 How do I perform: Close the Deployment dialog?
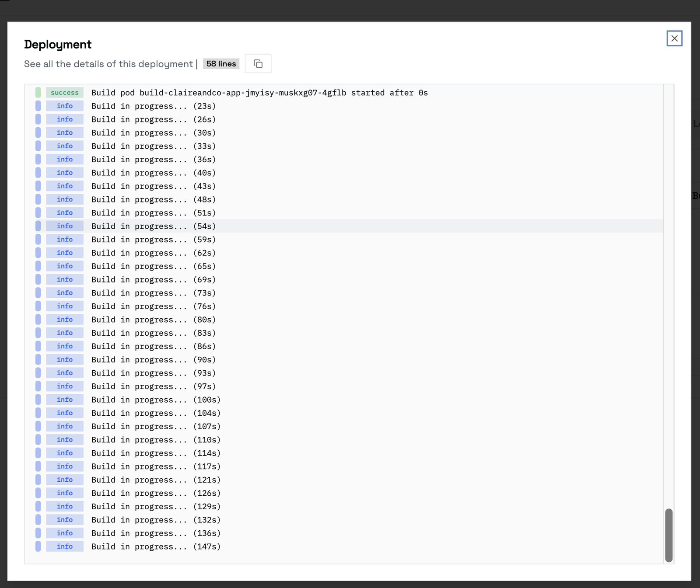click(674, 38)
